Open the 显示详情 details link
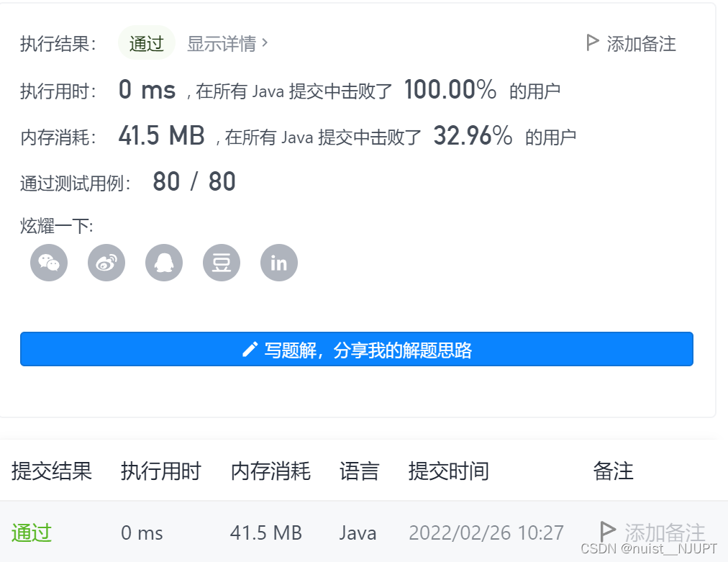Image resolution: width=728 pixels, height=562 pixels. (227, 44)
